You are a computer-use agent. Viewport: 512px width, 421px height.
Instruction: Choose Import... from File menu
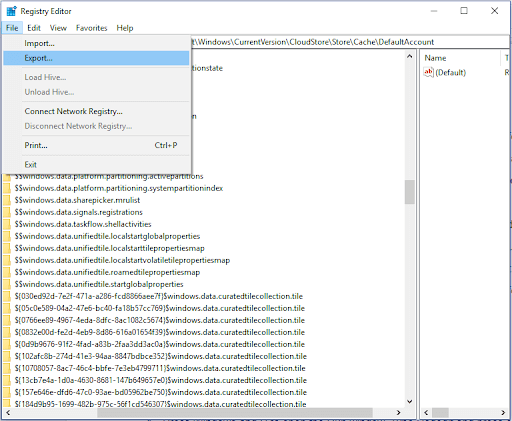pos(96,43)
